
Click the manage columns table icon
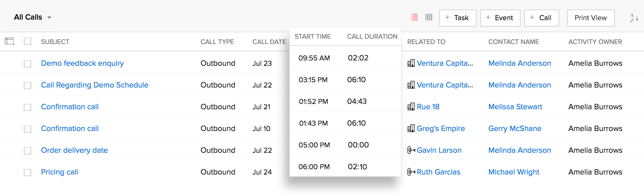pos(9,41)
